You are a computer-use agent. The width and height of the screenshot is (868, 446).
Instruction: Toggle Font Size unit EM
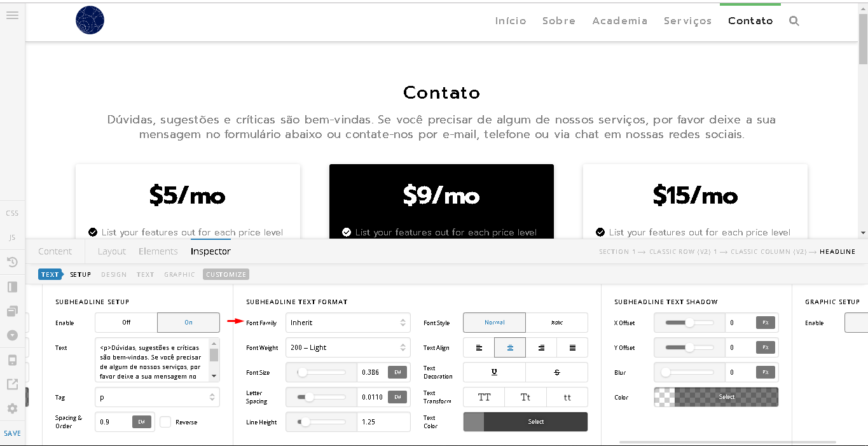(397, 372)
